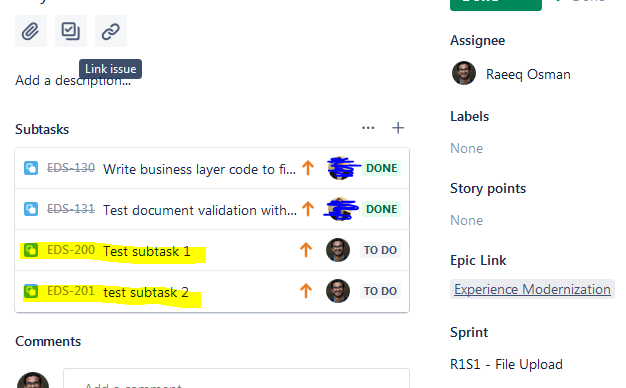Click the Epic Link field label
Image resolution: width=626 pixels, height=388 pixels.
coord(478,260)
